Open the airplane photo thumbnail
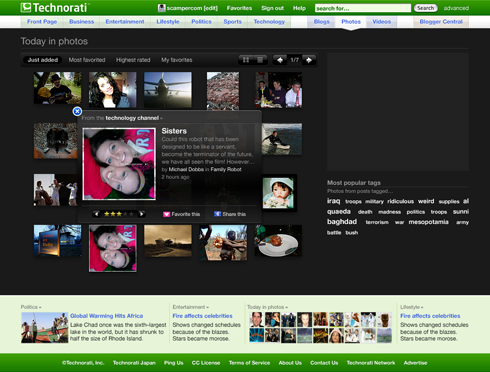490x372 pixels. pos(168,89)
